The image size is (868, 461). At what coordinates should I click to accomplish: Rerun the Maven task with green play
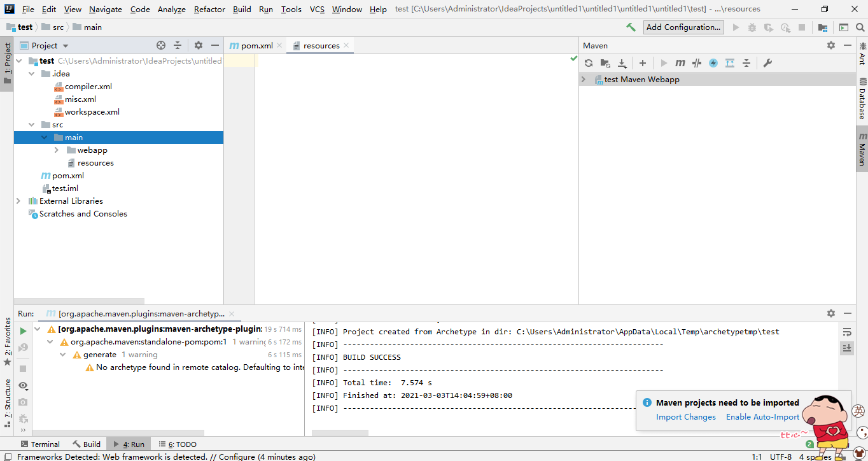click(x=23, y=331)
